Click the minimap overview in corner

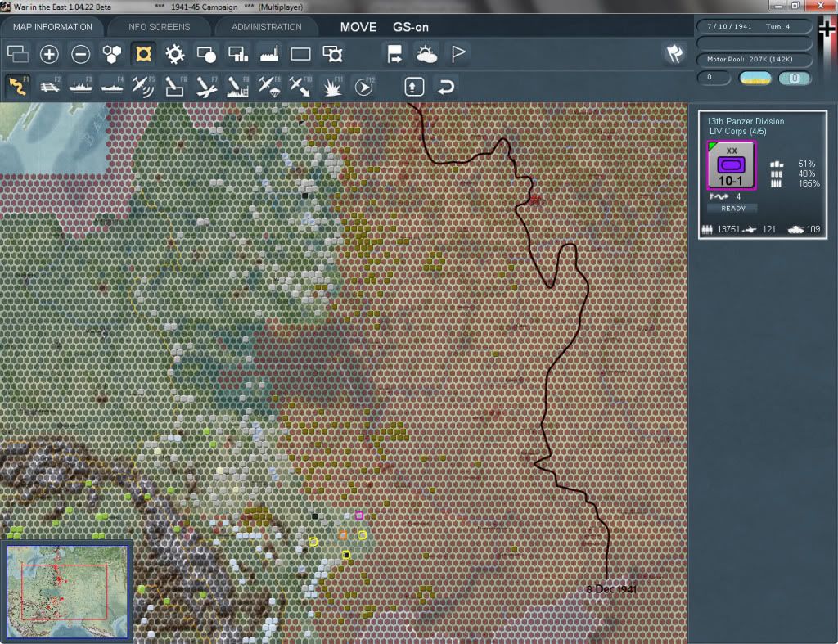coord(67,591)
